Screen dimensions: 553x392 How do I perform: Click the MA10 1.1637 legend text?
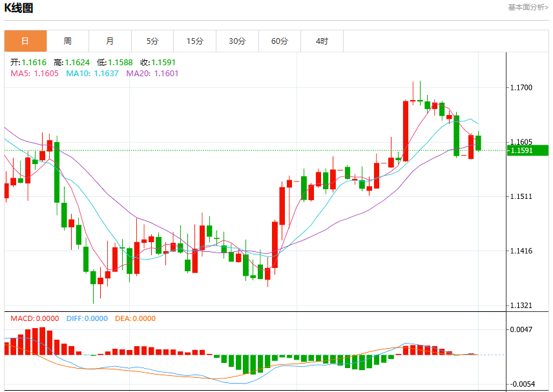tap(92, 74)
